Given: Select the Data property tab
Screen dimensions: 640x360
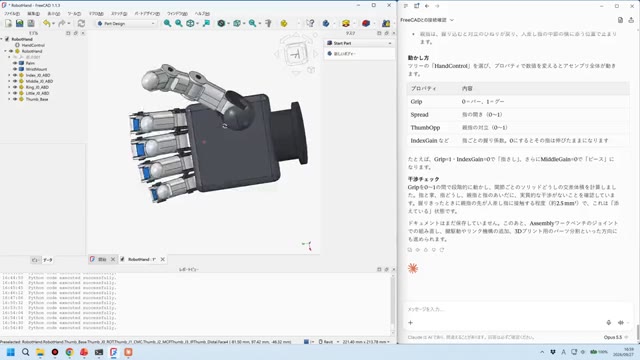Looking at the screenshot, I should click(48, 260).
